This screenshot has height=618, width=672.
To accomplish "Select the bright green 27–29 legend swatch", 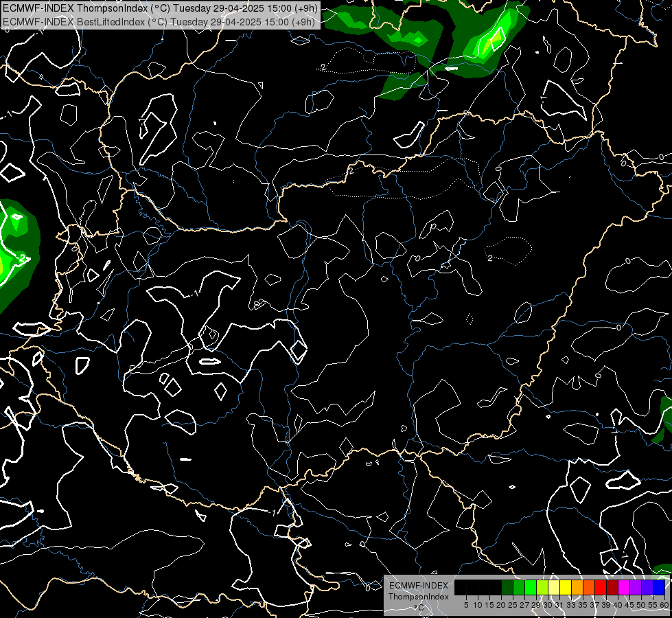I will [531, 588].
